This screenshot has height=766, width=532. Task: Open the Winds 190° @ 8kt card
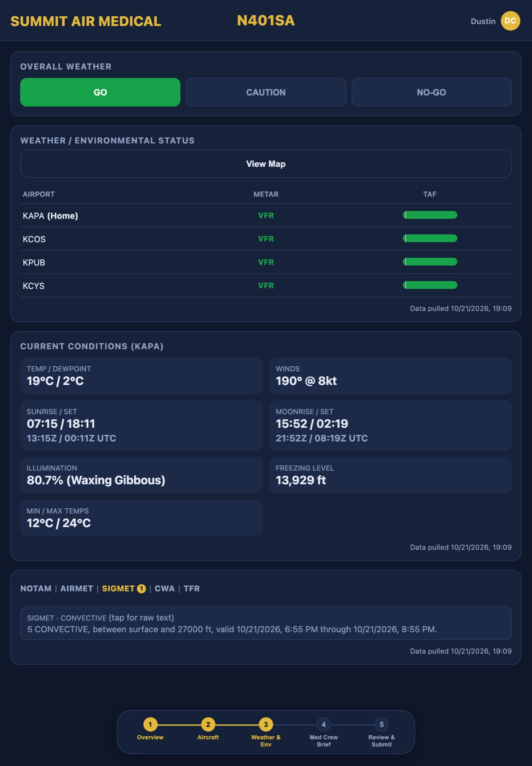(x=391, y=376)
